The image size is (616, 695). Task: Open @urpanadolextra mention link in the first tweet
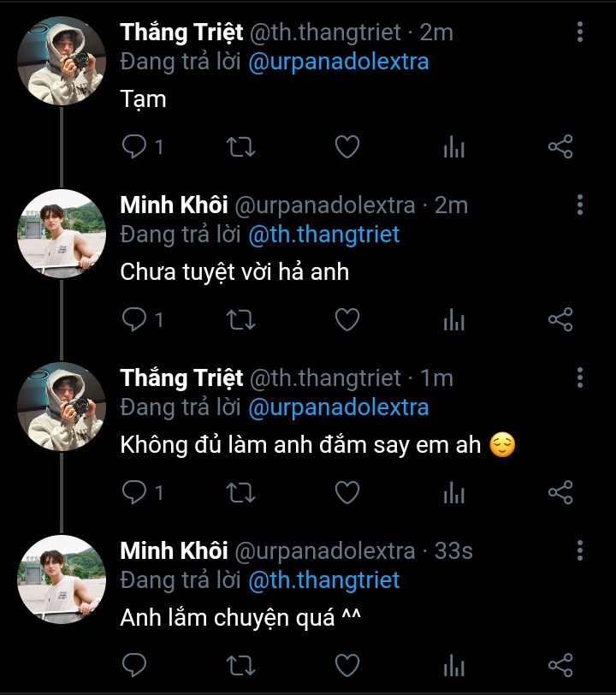tap(338, 62)
